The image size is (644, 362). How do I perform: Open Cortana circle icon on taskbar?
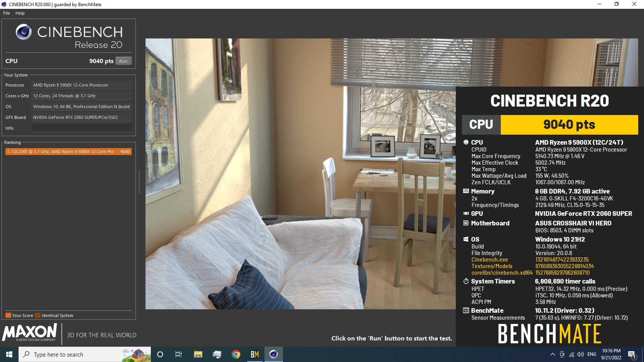coord(160,354)
